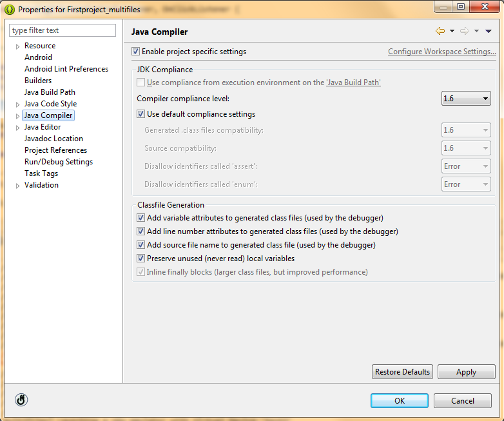
Task: Select Validation tree item
Action: pos(41,185)
